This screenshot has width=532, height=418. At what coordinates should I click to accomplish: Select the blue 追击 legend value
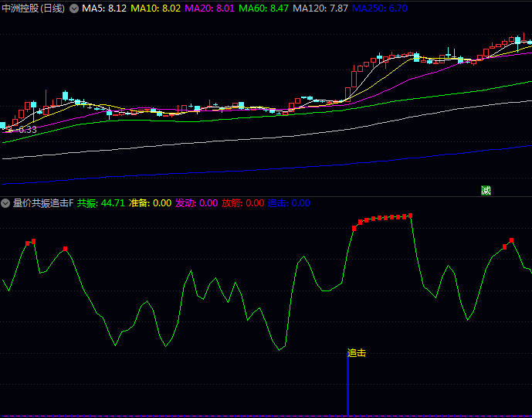[x=289, y=203]
